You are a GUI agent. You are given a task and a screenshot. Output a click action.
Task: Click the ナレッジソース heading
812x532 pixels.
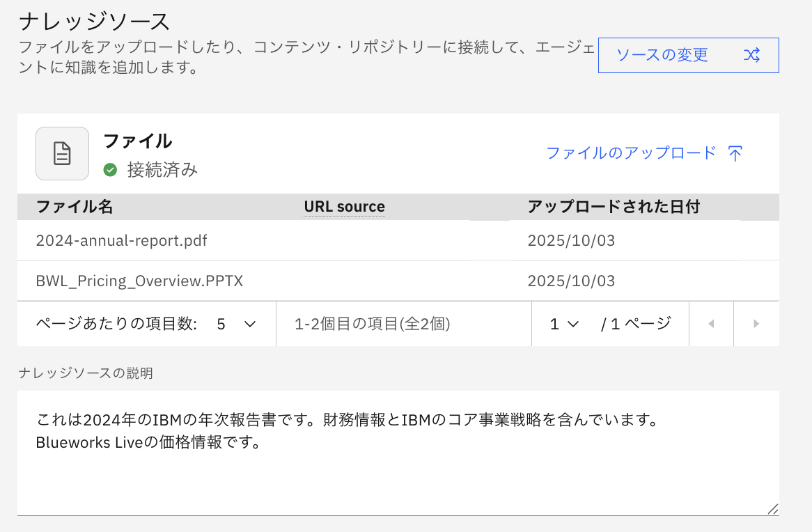tap(95, 22)
